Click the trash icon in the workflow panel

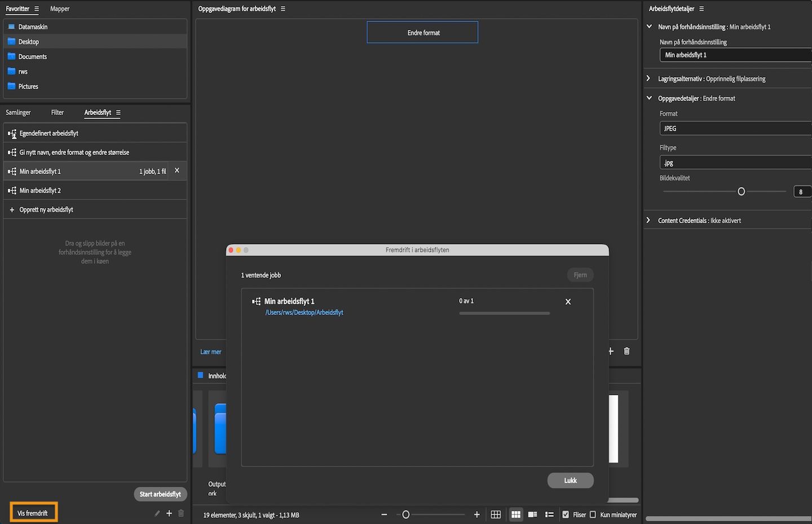[181, 513]
